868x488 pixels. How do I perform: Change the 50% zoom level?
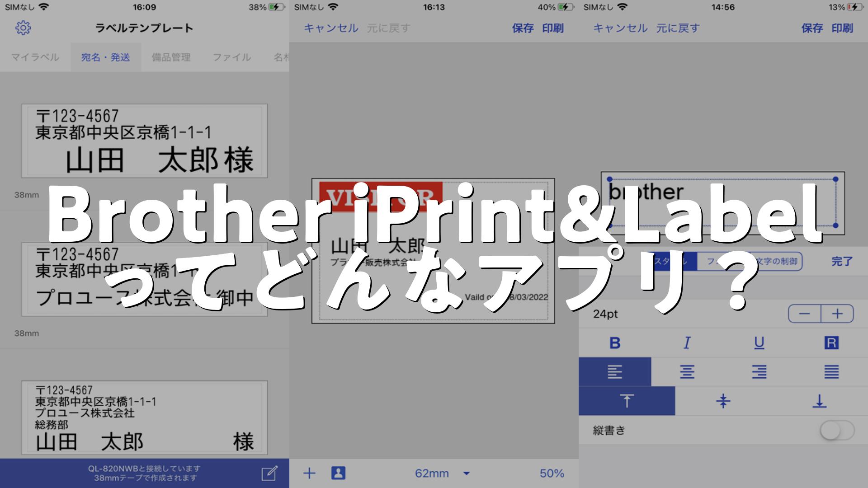point(552,473)
